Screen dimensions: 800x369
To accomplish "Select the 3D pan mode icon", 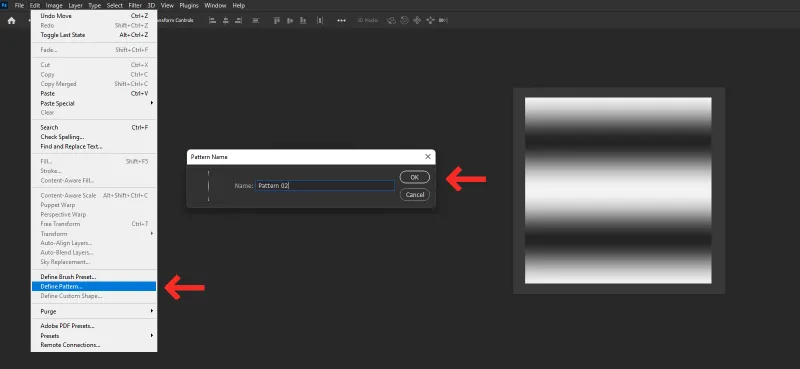I will pyautogui.click(x=417, y=20).
